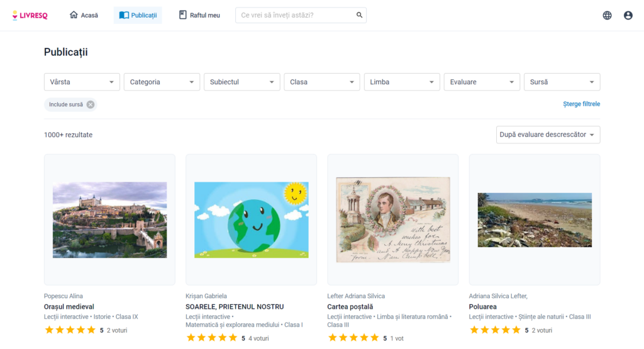Select the Limba filter dropdown

pos(401,82)
